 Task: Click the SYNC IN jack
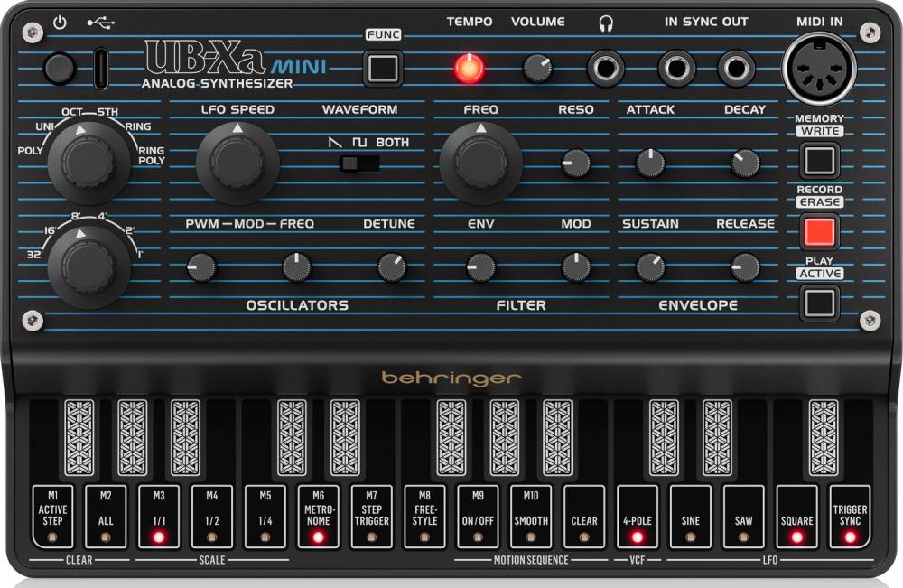(676, 69)
